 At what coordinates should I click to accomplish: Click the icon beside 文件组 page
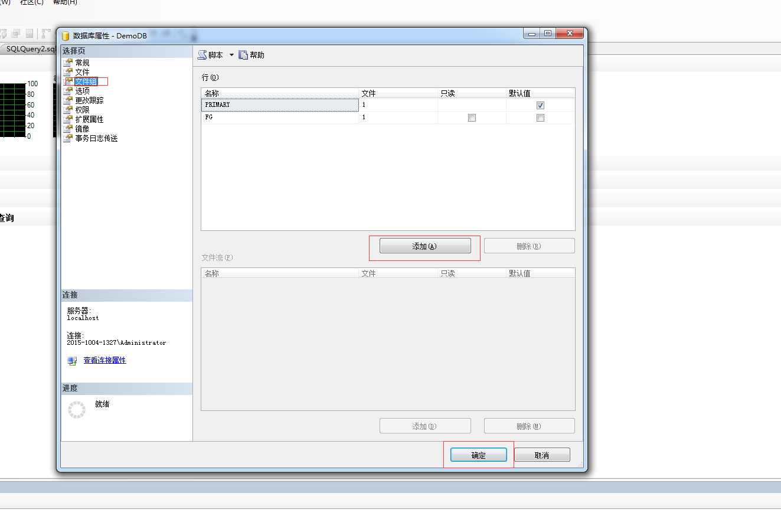point(68,81)
